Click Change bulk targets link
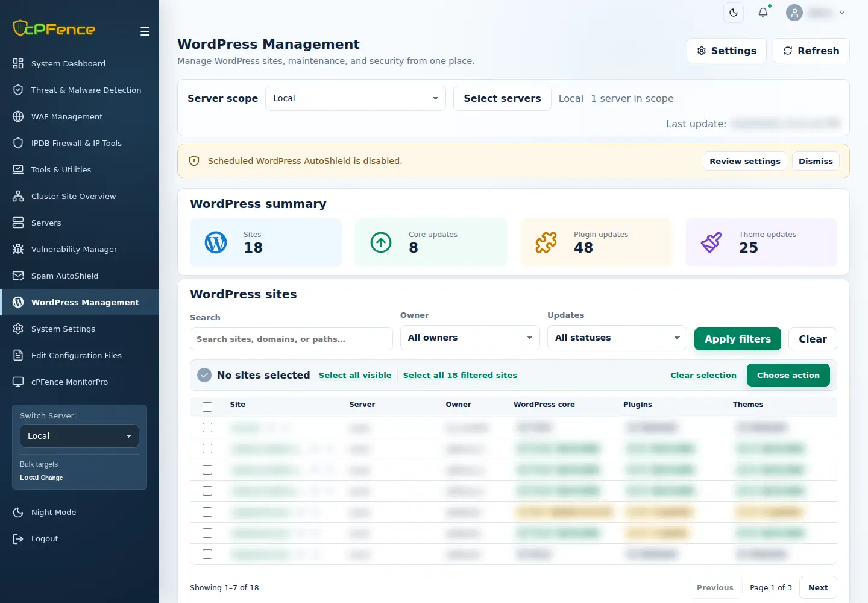 (x=52, y=478)
